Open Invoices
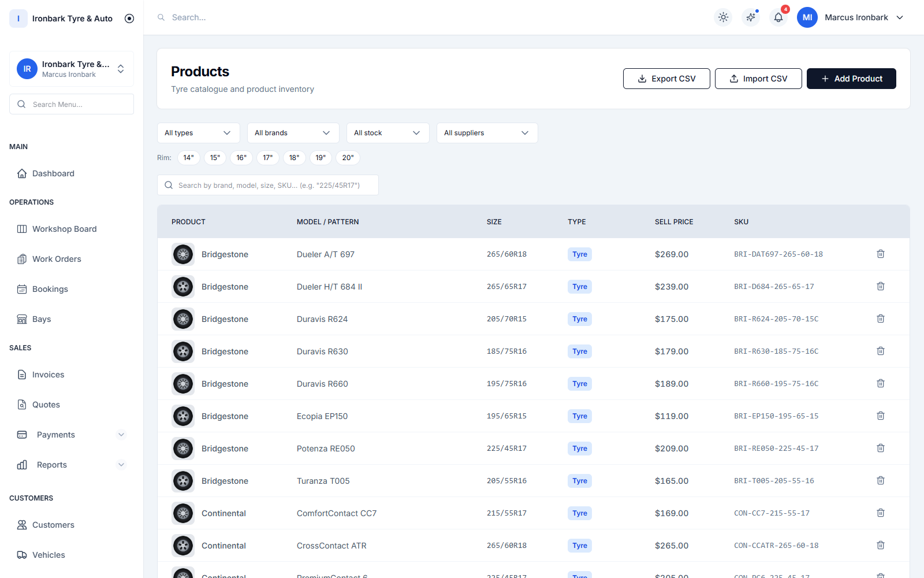The height and width of the screenshot is (578, 924). [x=72, y=375]
